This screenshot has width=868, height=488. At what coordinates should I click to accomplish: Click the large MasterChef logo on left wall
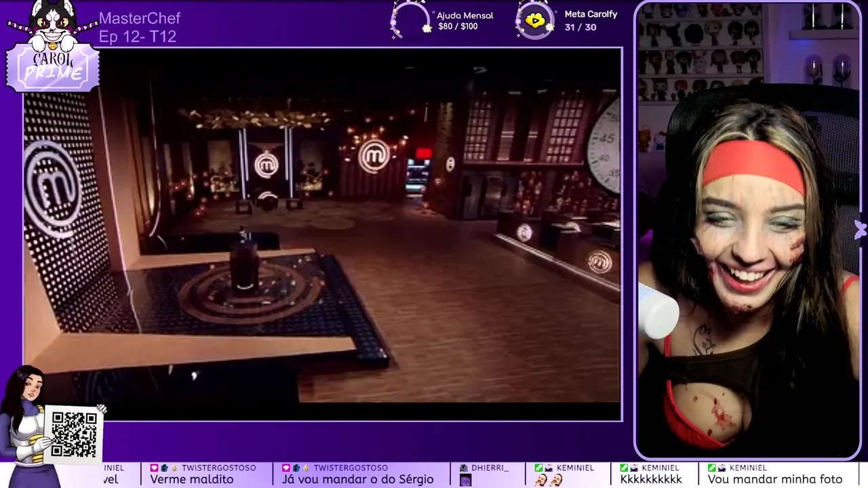(53, 188)
